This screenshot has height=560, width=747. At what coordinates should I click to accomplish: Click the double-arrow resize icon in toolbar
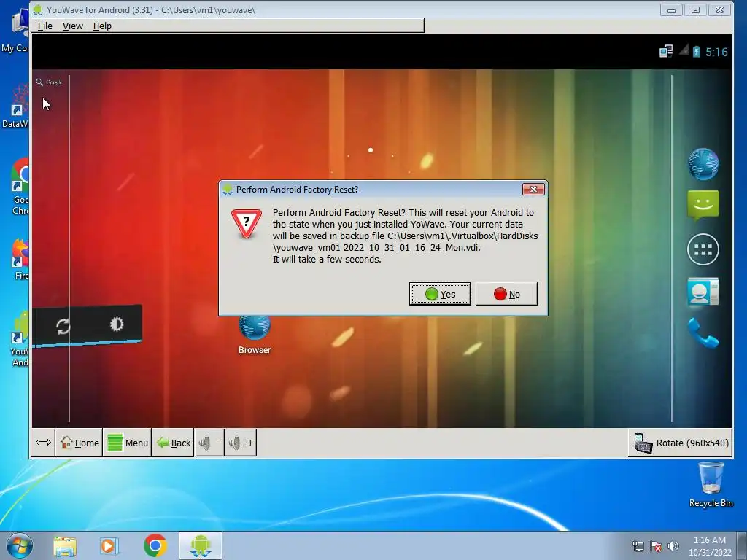(43, 443)
